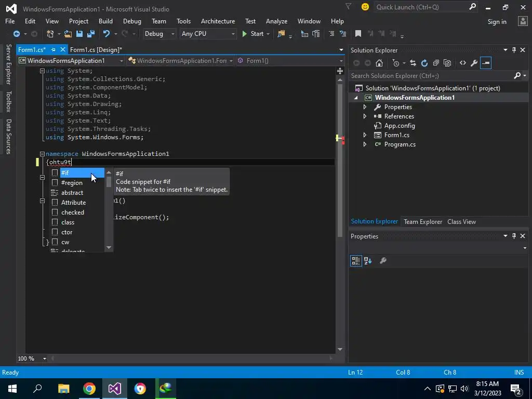Viewport: 532px width, 399px height.
Task: Click wrench Properties icon in Solution Explorer
Action: click(474, 63)
